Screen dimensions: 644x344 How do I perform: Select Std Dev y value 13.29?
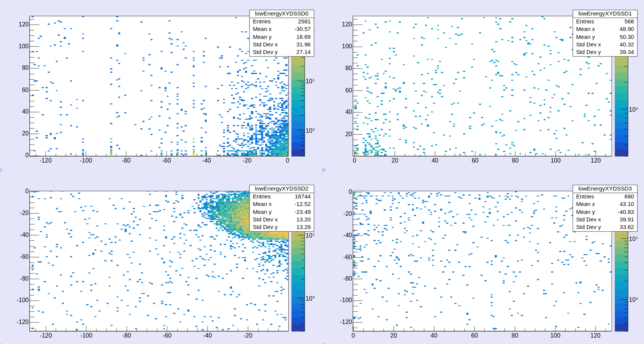303,227
